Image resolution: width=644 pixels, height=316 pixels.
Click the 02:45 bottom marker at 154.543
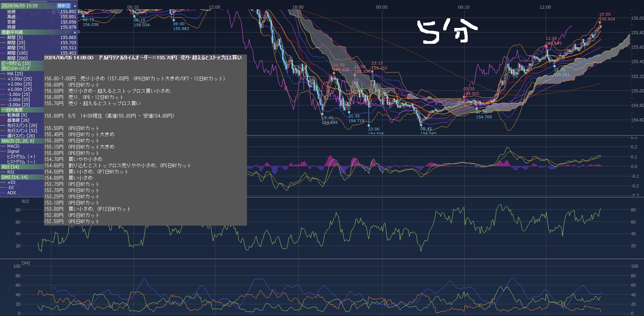(x=421, y=125)
